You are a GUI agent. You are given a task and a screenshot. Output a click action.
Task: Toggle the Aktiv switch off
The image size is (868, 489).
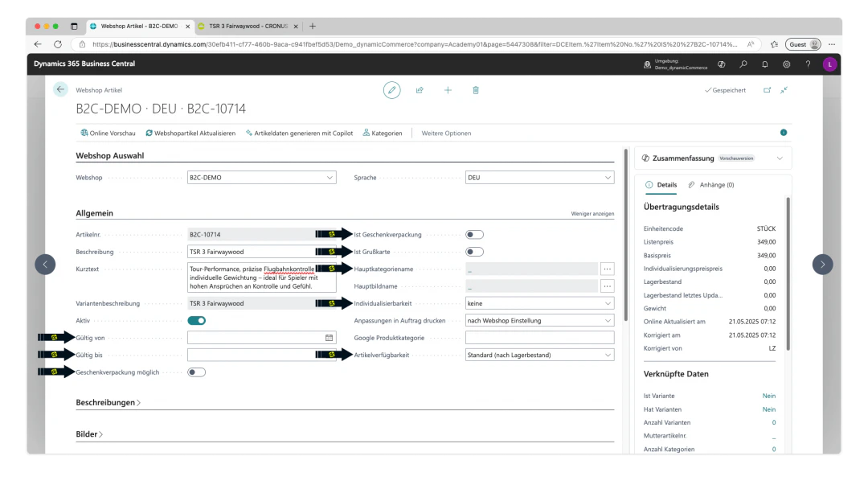point(197,321)
